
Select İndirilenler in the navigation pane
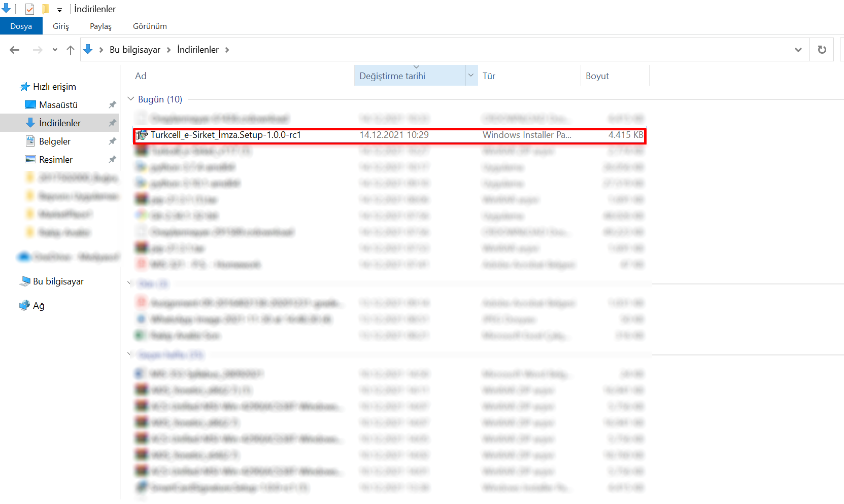60,123
